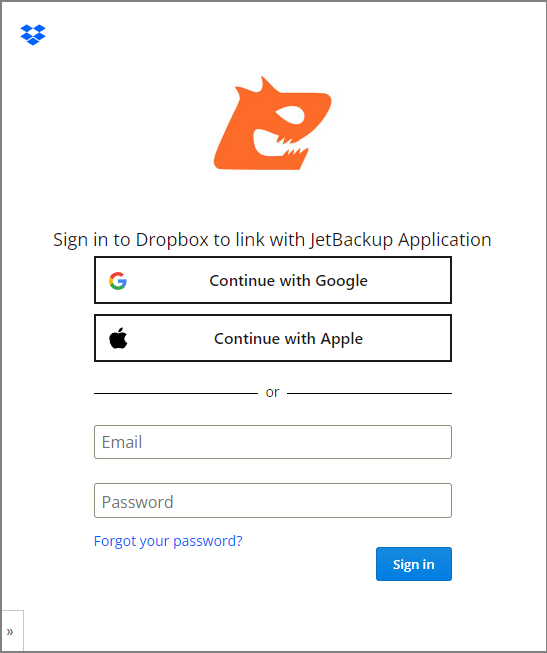547x653 pixels.
Task: Click the word JetBackup in the heading
Action: [x=351, y=240]
